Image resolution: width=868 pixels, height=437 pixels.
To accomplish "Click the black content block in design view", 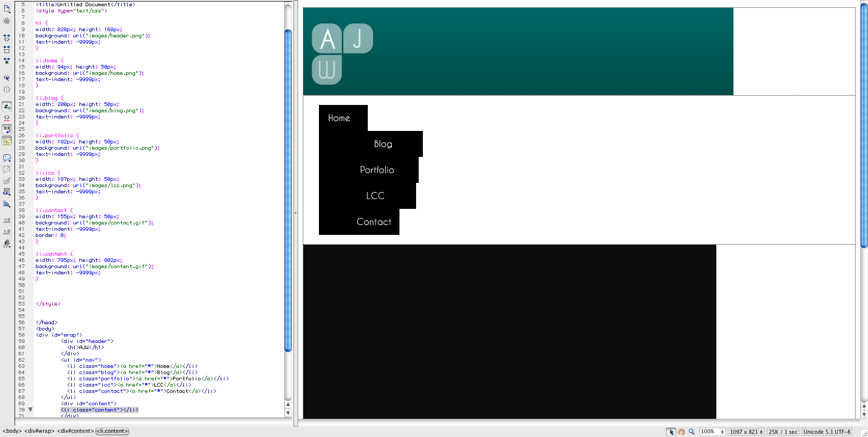I will [510, 332].
